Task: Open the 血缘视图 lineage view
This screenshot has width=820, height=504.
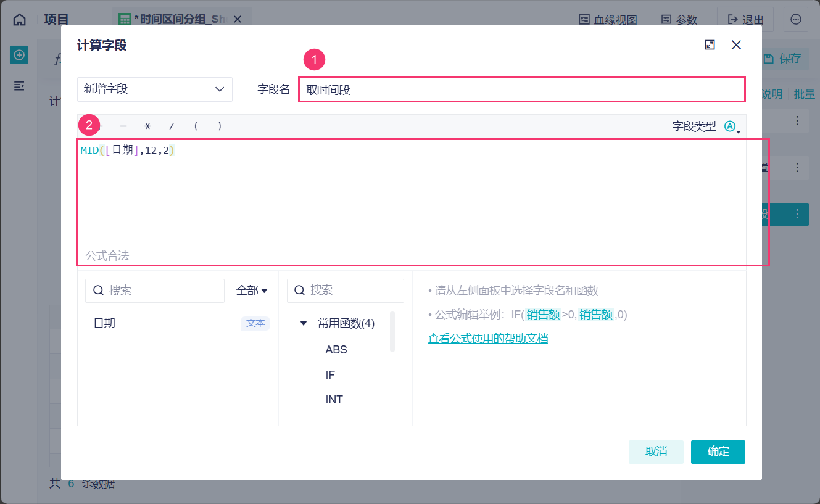Action: (x=608, y=20)
